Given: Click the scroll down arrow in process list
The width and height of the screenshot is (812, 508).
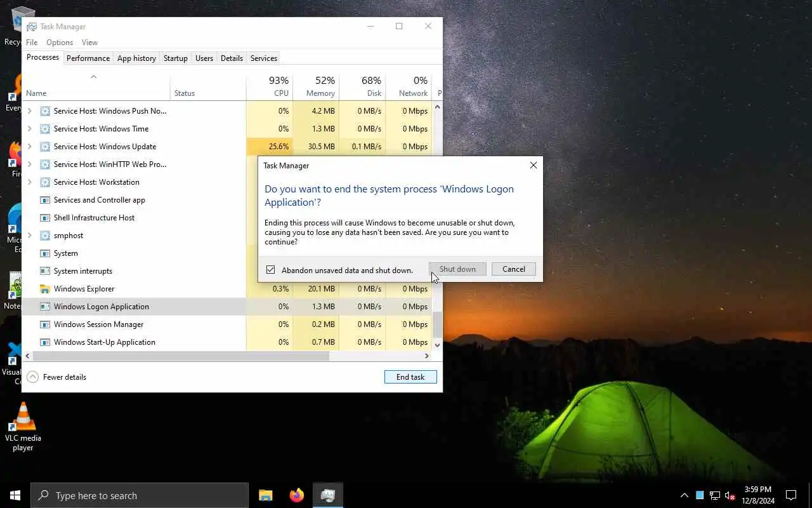Looking at the screenshot, I should (x=437, y=345).
